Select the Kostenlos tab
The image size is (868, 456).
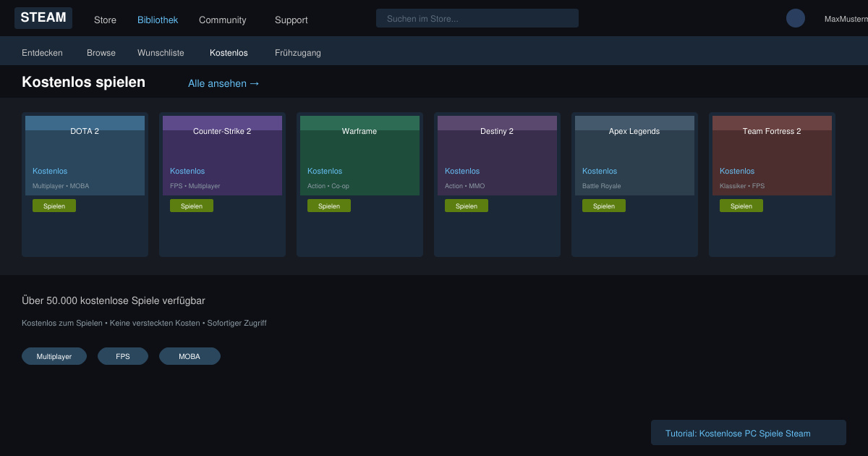229,53
